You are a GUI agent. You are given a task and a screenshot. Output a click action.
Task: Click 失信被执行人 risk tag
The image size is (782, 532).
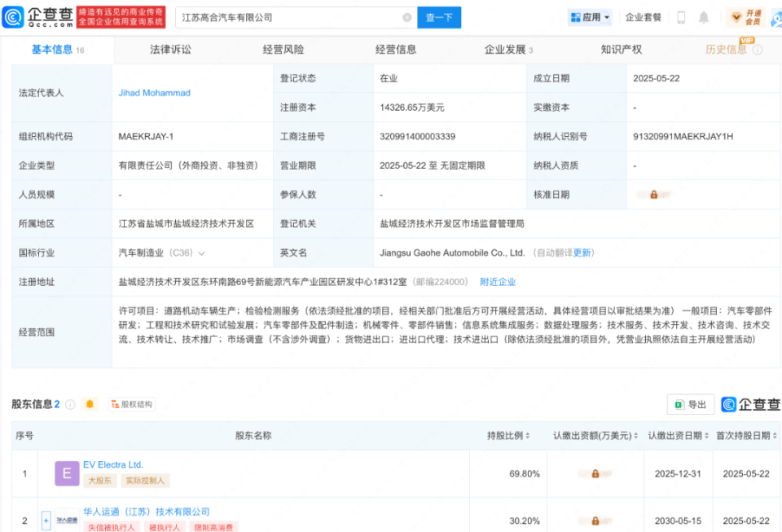pyautogui.click(x=112, y=527)
